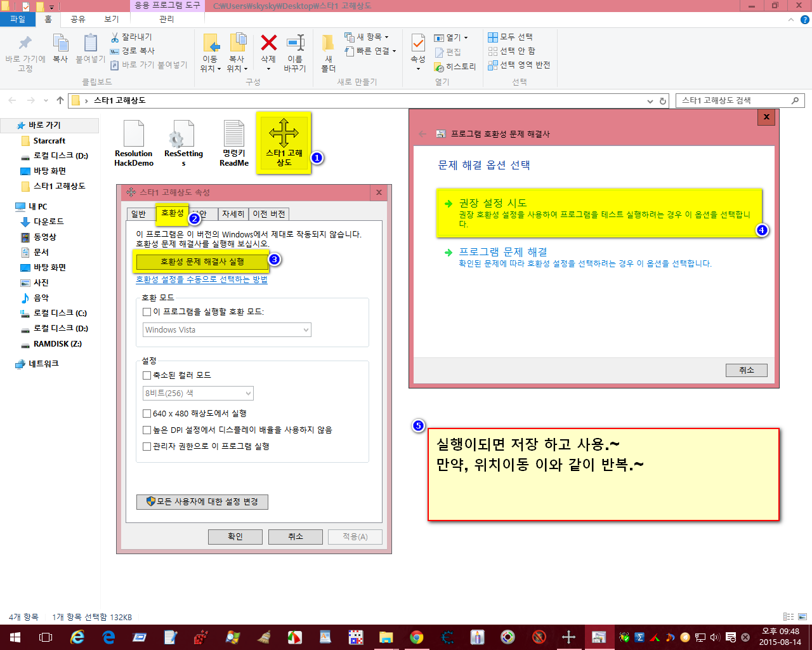Click Cancel (취소) in the troubleshooter window
Image resolution: width=812 pixels, height=650 pixels.
tap(747, 370)
